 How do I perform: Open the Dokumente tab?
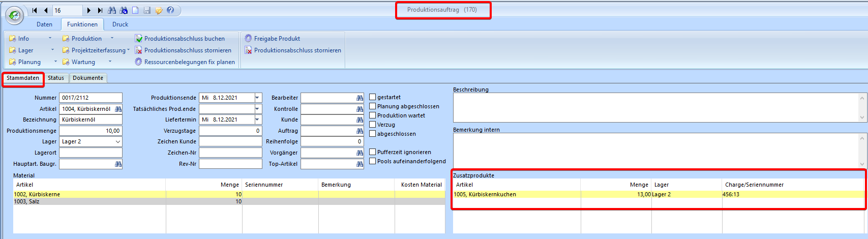click(88, 78)
